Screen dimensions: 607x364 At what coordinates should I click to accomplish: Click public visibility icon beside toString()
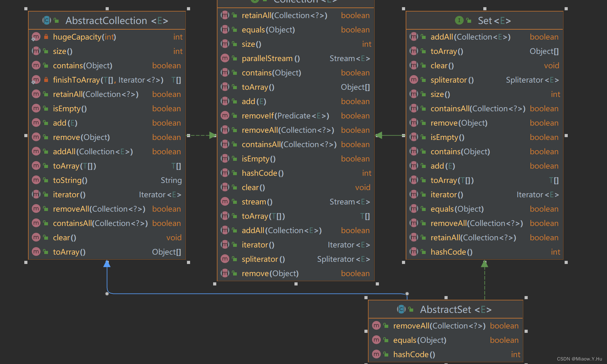click(x=46, y=180)
